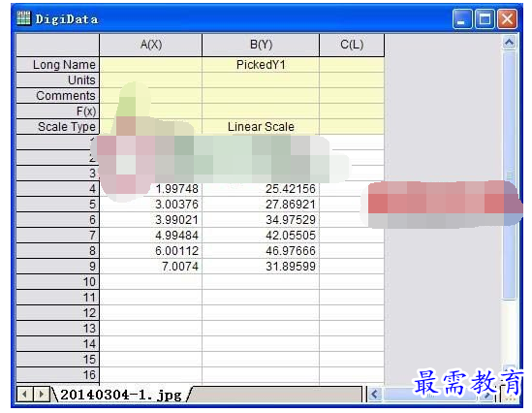Select cell with value 3.00376
Screen dimensions: 532x413
[150, 205]
